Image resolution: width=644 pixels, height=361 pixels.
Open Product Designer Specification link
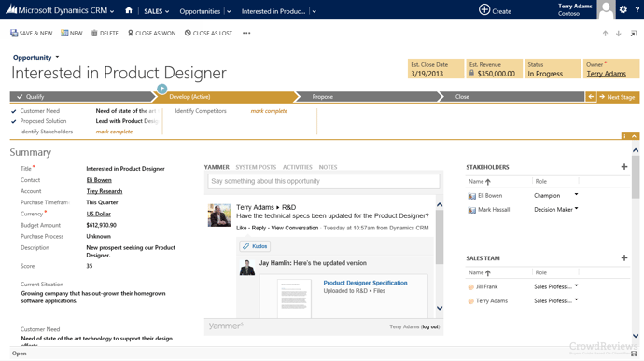point(365,283)
